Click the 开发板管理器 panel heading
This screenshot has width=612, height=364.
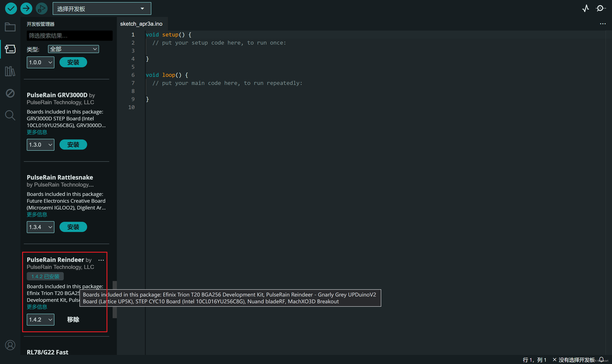[x=41, y=24]
